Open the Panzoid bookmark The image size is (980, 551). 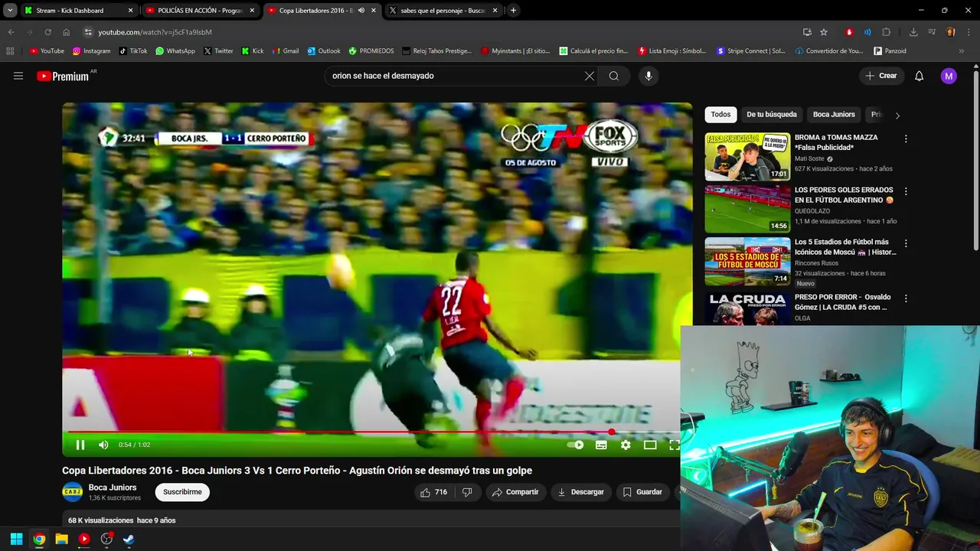[890, 51]
